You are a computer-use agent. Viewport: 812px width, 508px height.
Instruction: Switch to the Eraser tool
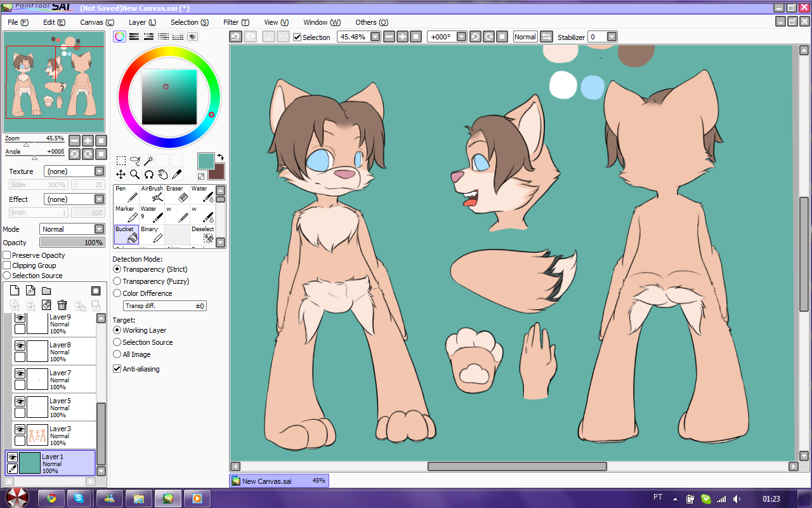(x=177, y=194)
